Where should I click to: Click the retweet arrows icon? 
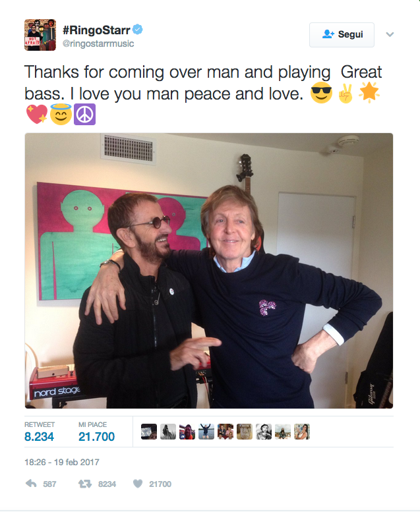coord(85,484)
